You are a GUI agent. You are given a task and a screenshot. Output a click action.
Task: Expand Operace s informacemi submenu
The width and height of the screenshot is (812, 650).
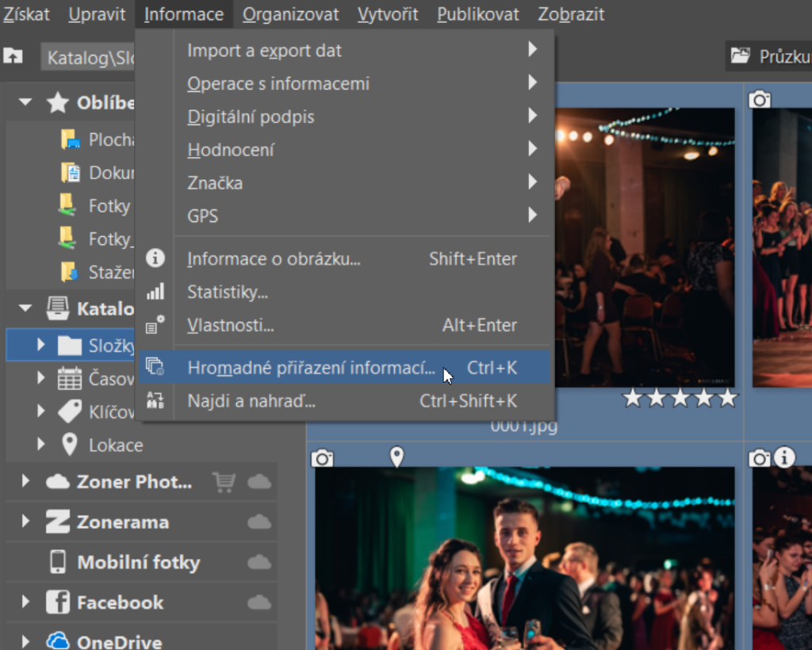pyautogui.click(x=344, y=83)
